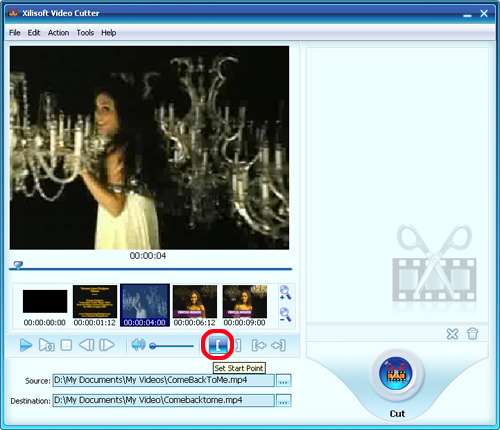The image size is (500, 430).
Task: Select the 00:00:06:12 thumbnail
Action: (x=195, y=305)
